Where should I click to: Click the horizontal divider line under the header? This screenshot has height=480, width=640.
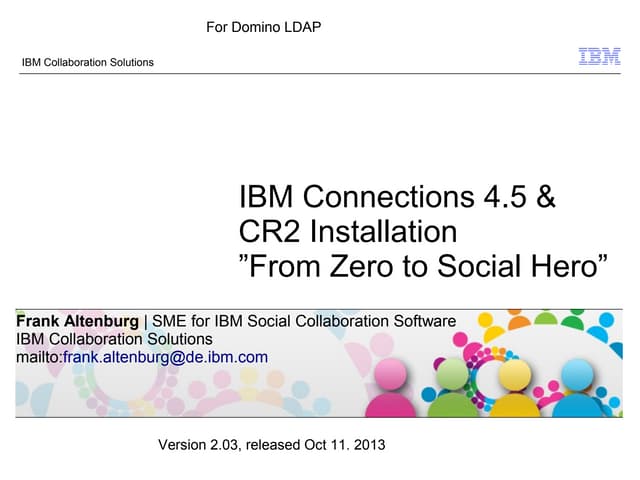coord(320,73)
